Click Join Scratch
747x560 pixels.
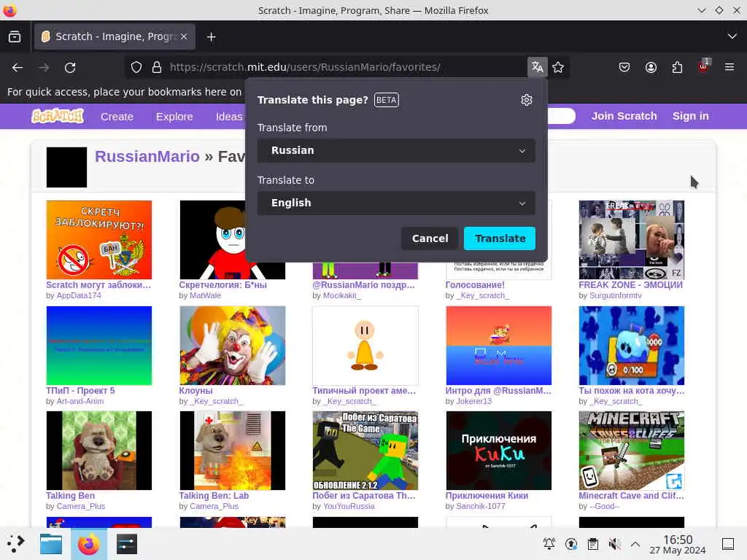[x=624, y=116]
